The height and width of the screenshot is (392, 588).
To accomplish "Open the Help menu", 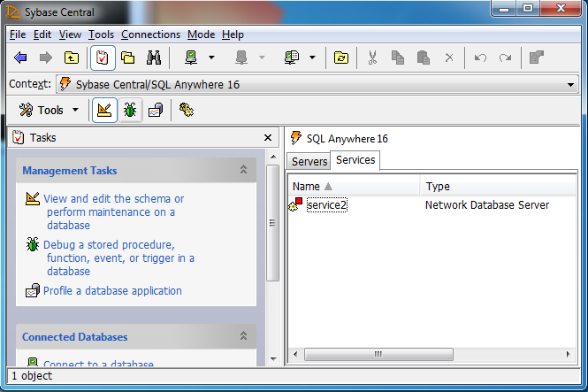I will (233, 35).
